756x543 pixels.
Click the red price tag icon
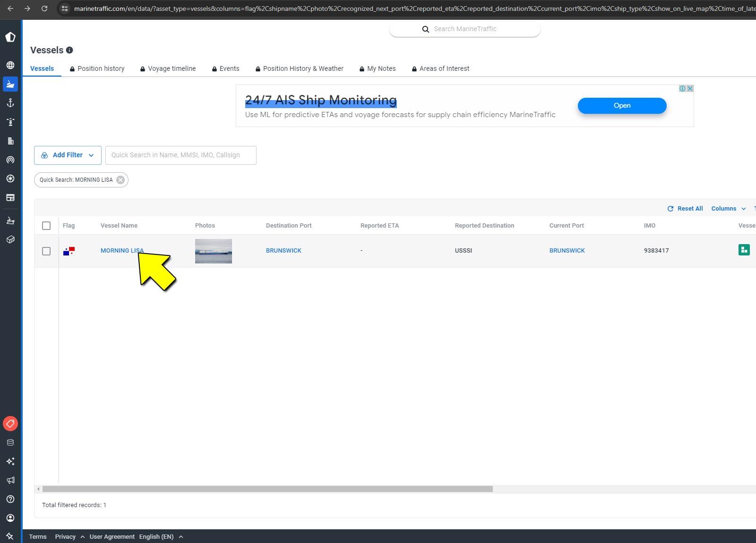tap(10, 424)
